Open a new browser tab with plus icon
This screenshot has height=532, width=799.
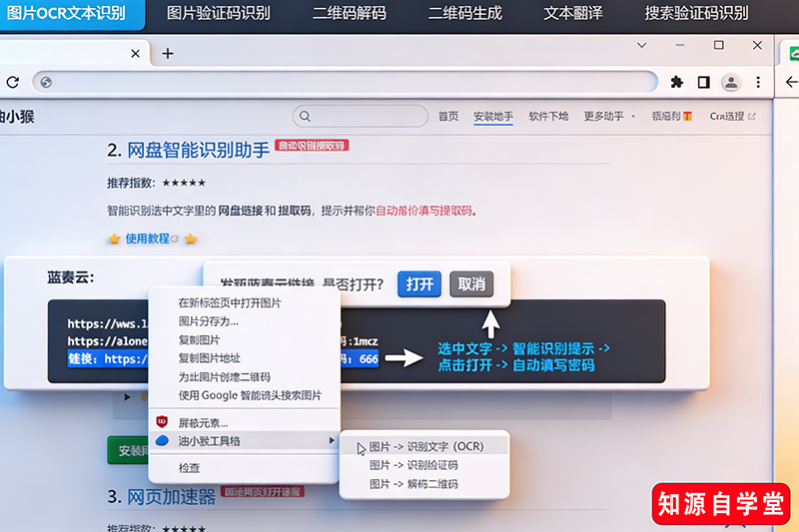(168, 54)
